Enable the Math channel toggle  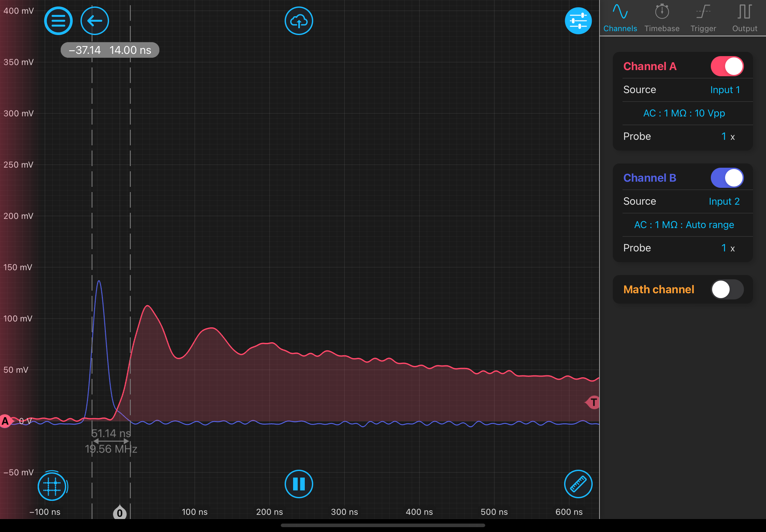click(727, 289)
